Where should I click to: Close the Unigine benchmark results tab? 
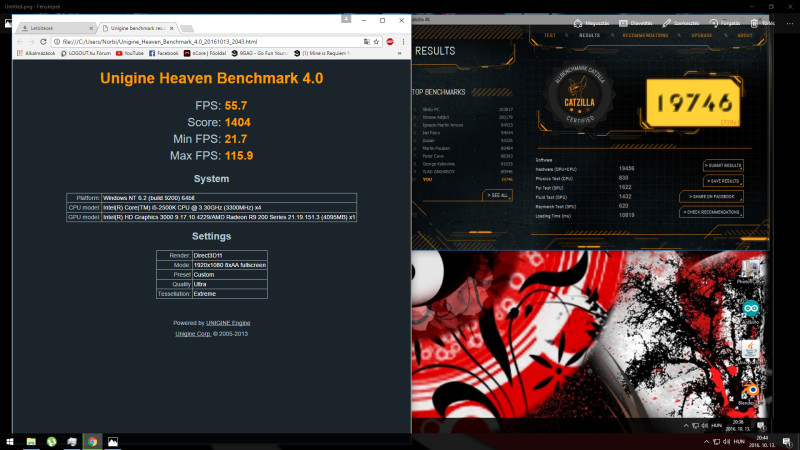coord(171,28)
